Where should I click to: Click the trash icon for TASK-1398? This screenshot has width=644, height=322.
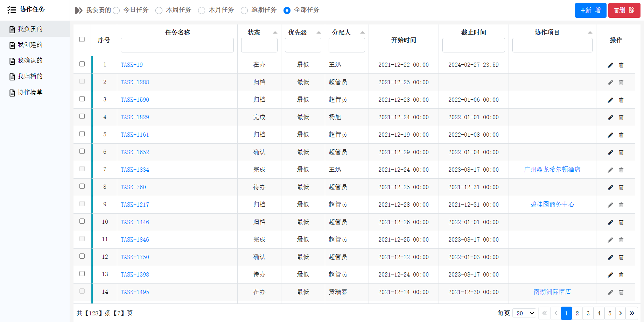tap(621, 275)
